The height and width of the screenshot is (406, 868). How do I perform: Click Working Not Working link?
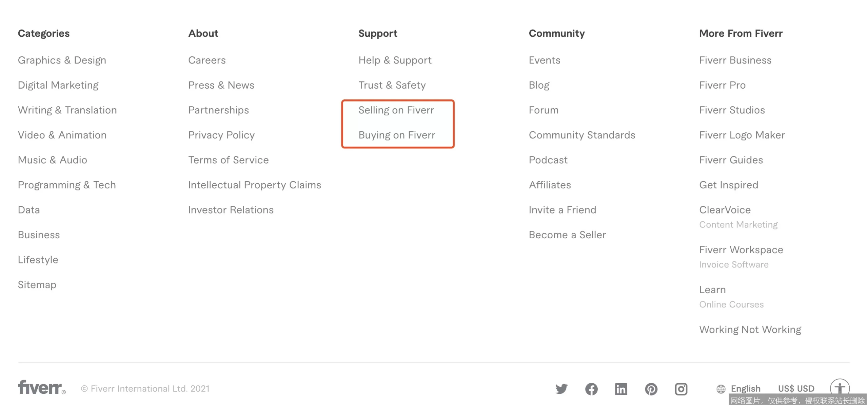click(750, 330)
